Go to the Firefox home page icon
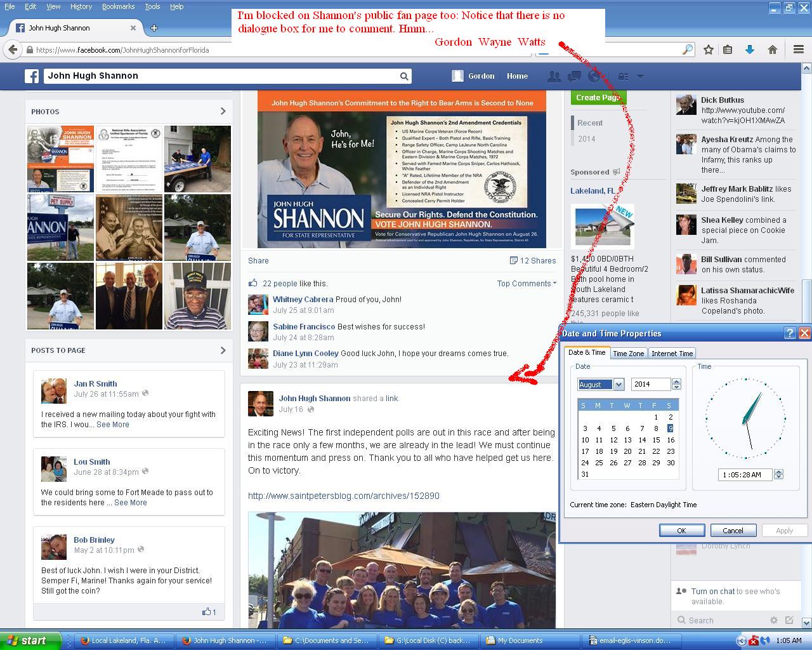 (772, 50)
